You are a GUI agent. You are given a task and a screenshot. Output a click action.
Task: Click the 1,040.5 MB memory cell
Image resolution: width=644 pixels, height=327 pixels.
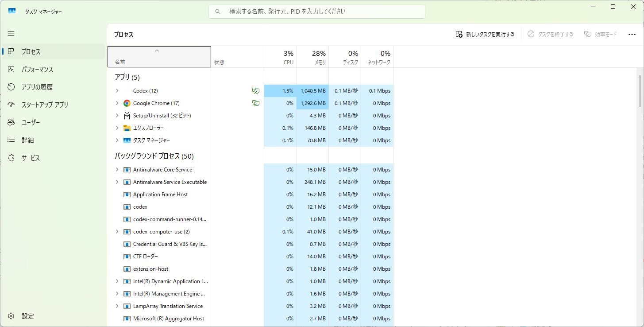coord(312,91)
